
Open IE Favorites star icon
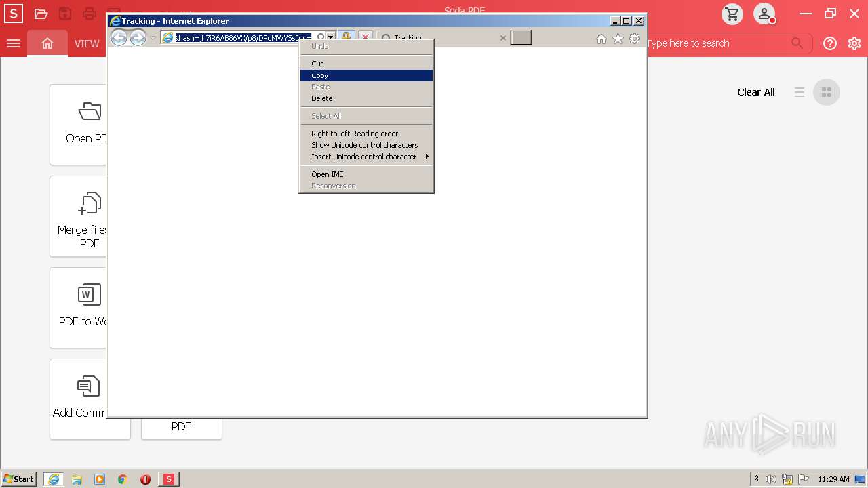[x=618, y=39]
